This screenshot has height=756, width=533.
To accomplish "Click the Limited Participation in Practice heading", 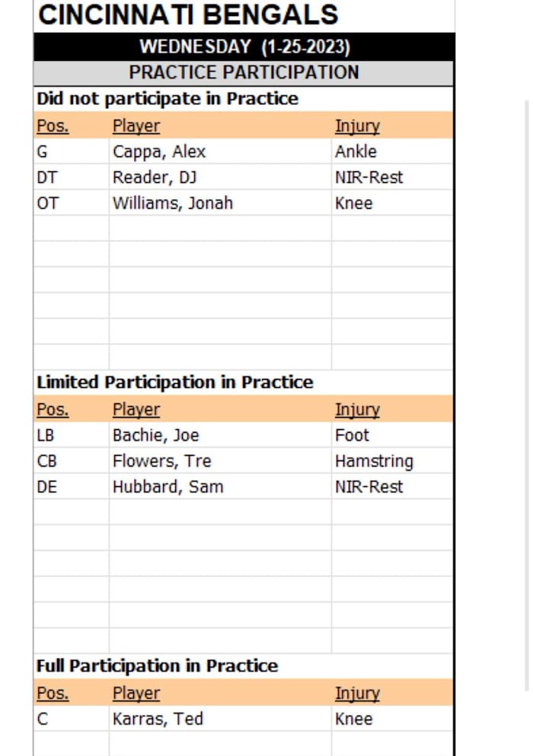I will pos(175,383).
